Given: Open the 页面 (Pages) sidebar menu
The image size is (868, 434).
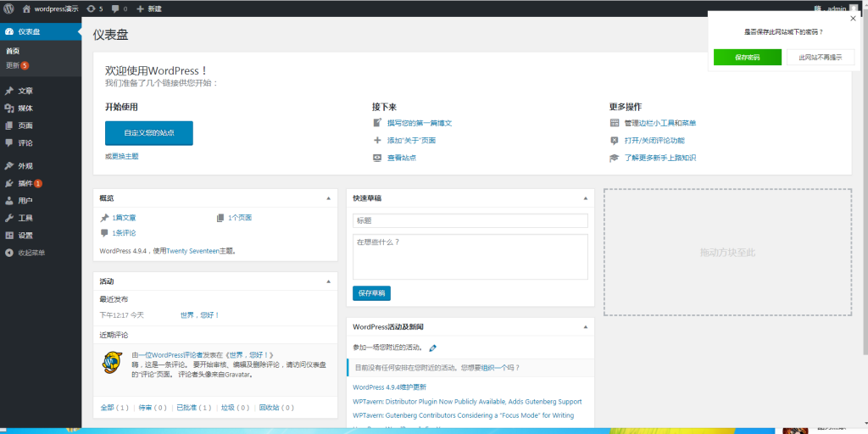Looking at the screenshot, I should click(x=41, y=125).
